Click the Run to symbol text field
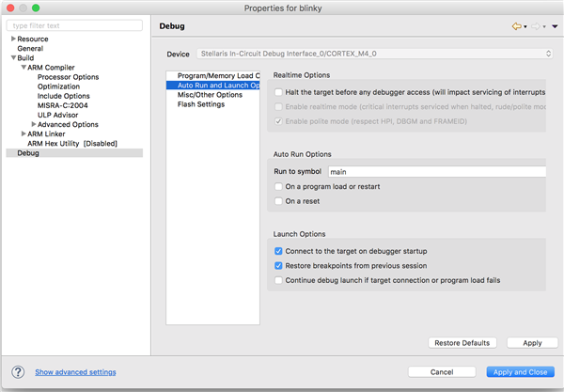Screen dimensions: 564x392 point(435,172)
